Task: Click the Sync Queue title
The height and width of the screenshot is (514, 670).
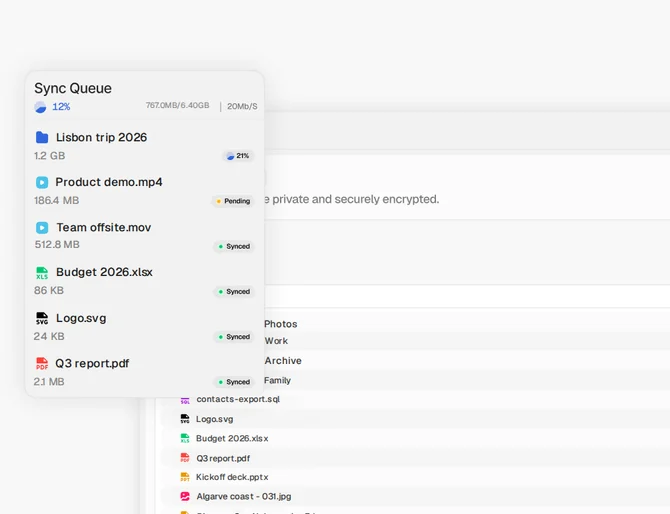Action: coord(73,88)
